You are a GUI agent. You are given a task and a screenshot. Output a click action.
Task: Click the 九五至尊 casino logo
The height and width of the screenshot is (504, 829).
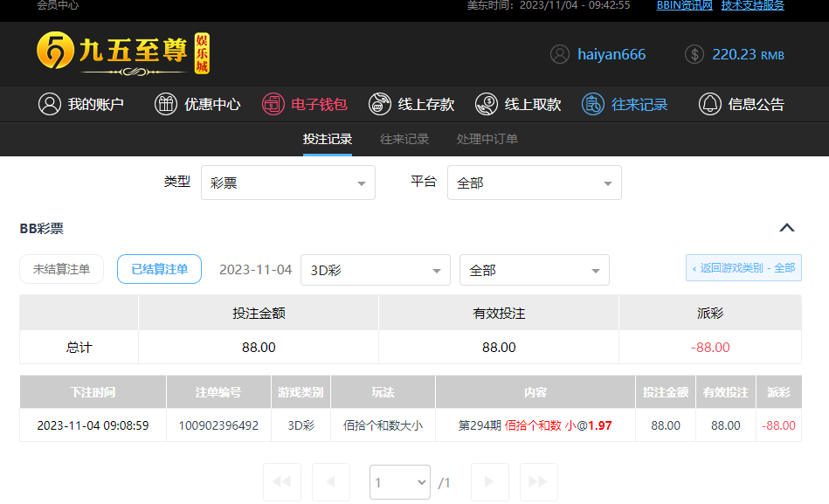(x=123, y=53)
